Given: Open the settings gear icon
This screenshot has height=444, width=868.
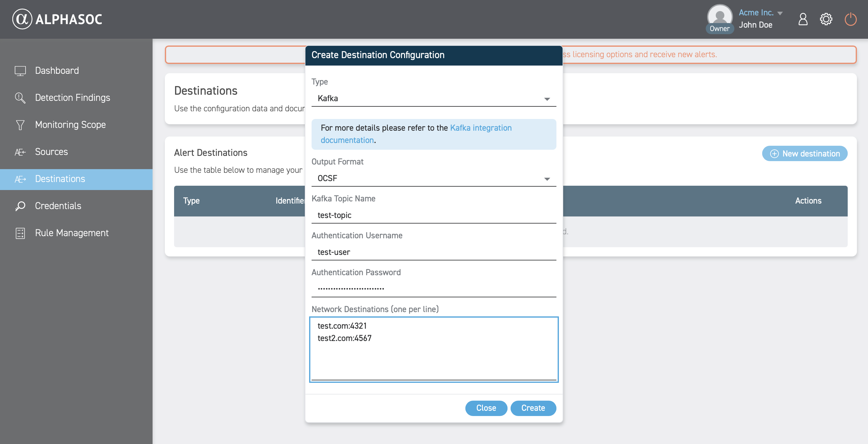Looking at the screenshot, I should (x=826, y=19).
